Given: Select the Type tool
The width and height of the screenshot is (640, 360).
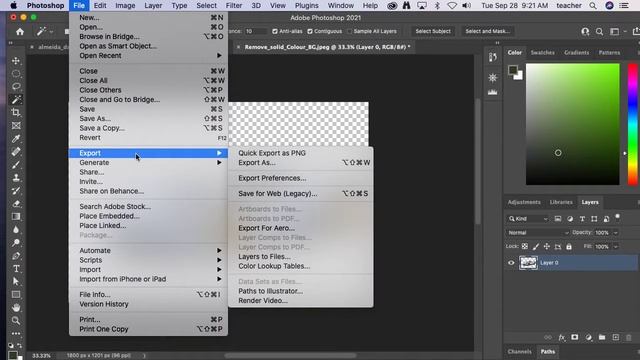Looking at the screenshot, I should point(16,269).
